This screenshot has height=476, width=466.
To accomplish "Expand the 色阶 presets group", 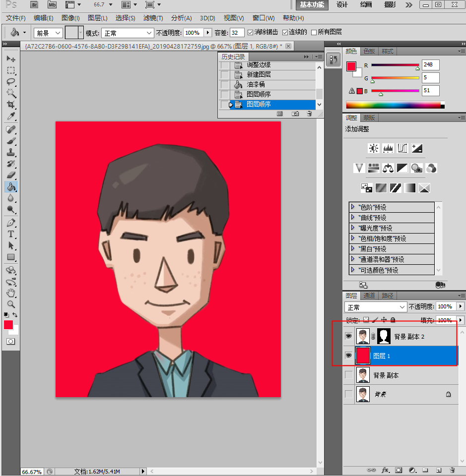I will tap(353, 207).
